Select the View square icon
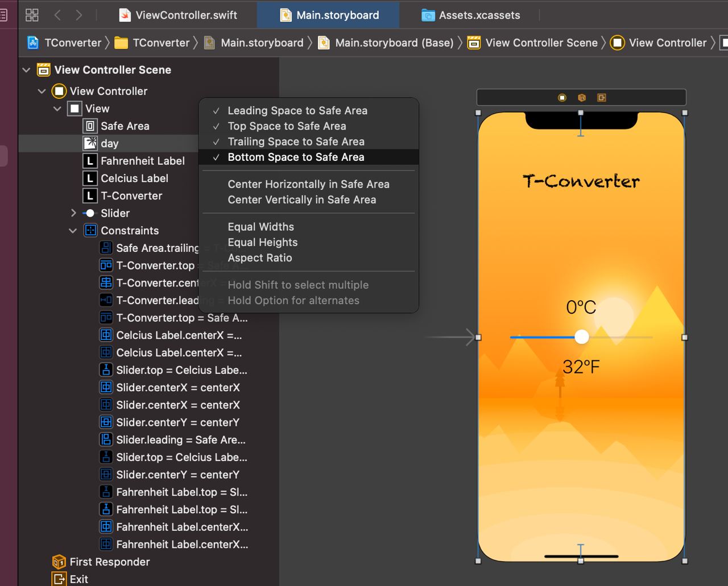 [75, 109]
